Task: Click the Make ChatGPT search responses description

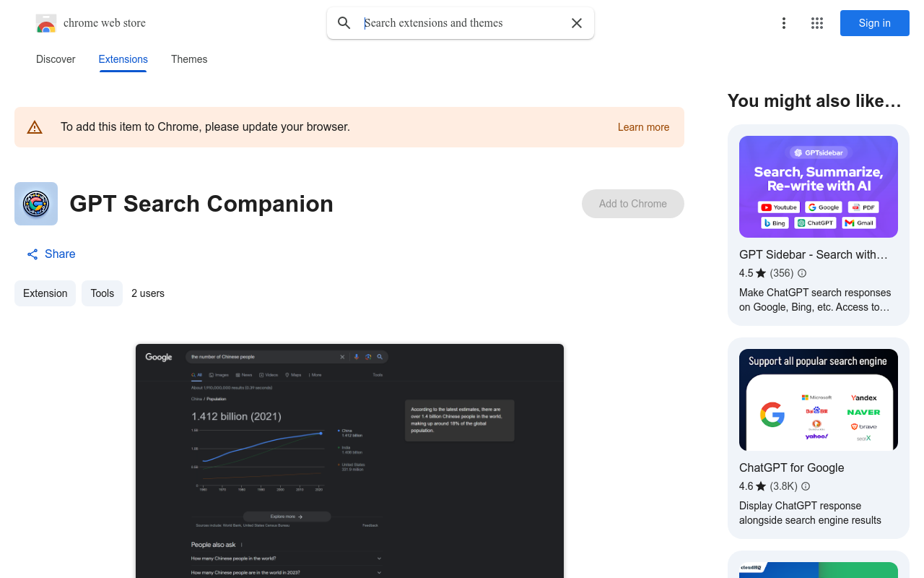Action: click(815, 300)
